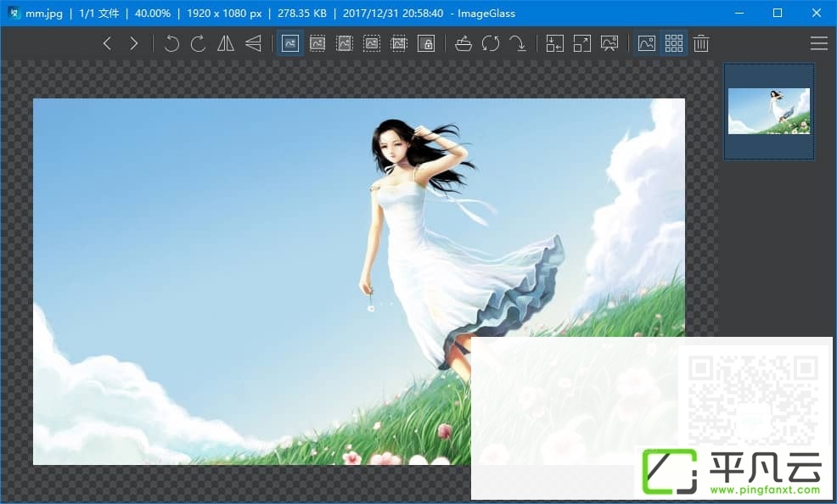This screenshot has height=504, width=837.
Task: Select scale to height zoom mode
Action: pyautogui.click(x=345, y=43)
